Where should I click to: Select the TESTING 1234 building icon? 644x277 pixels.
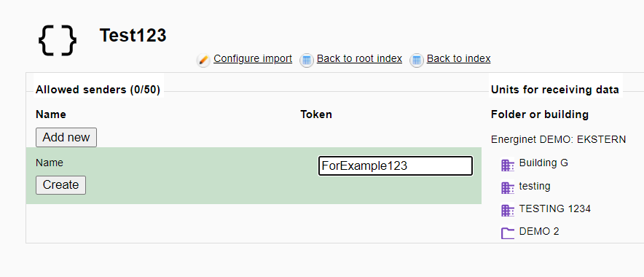tap(508, 211)
